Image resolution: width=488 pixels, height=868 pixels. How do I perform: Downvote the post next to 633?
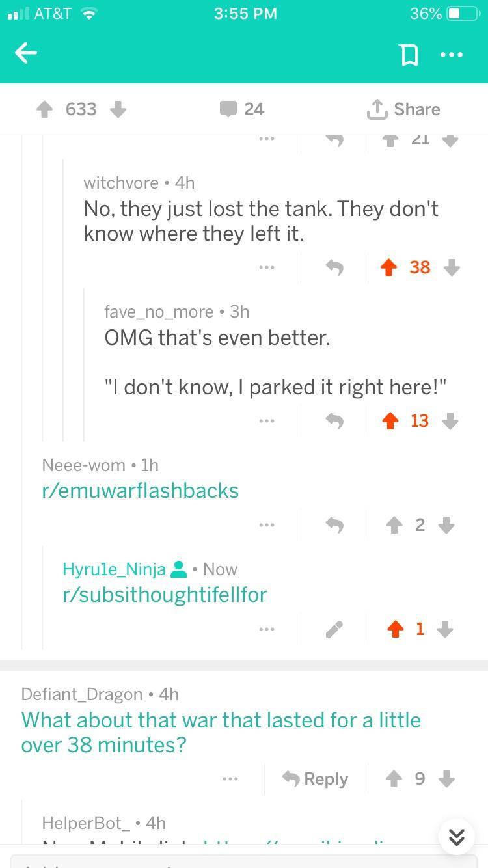coord(118,109)
